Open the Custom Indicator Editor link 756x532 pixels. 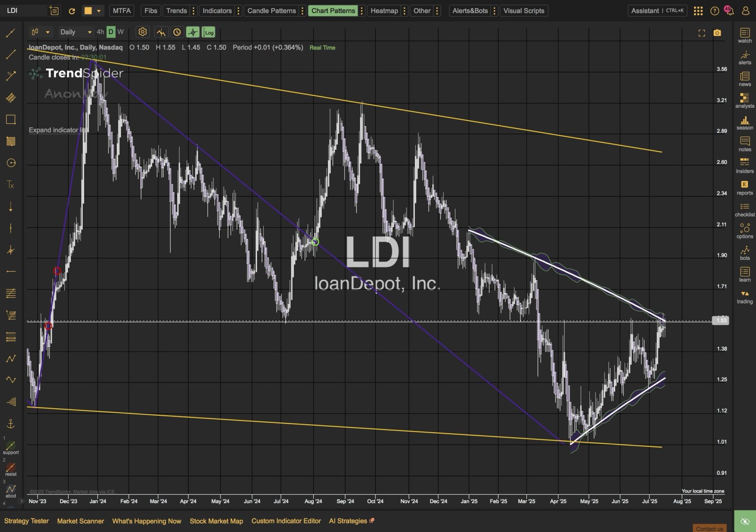(286, 521)
